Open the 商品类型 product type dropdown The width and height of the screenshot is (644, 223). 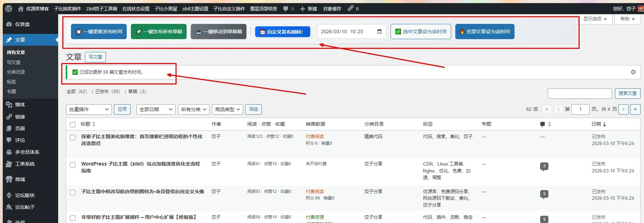(227, 109)
